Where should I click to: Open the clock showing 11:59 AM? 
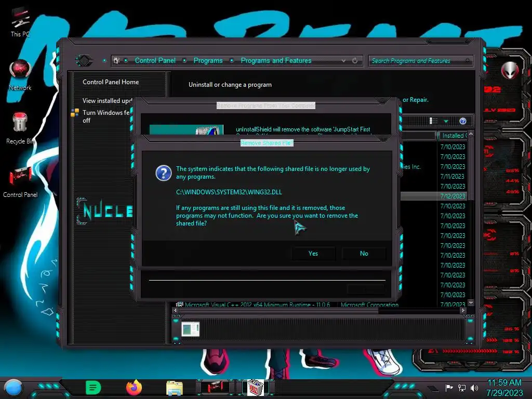[504, 388]
